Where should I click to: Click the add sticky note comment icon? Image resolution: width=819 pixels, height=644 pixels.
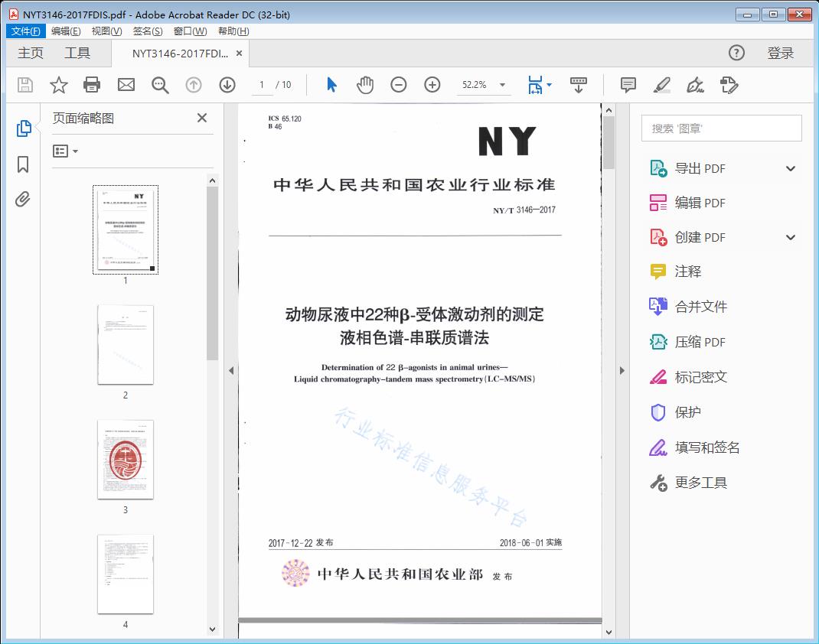(x=627, y=86)
